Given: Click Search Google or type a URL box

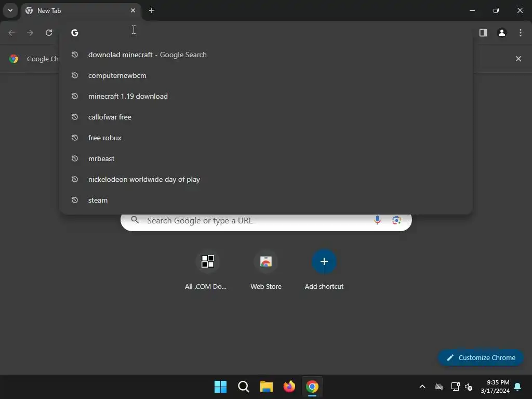Looking at the screenshot, I should point(266,222).
